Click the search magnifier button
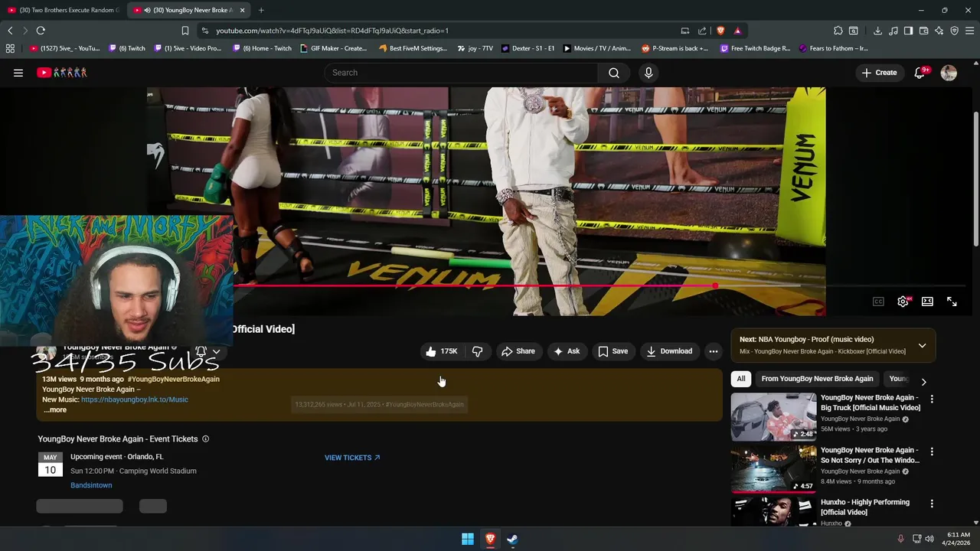 coord(613,73)
